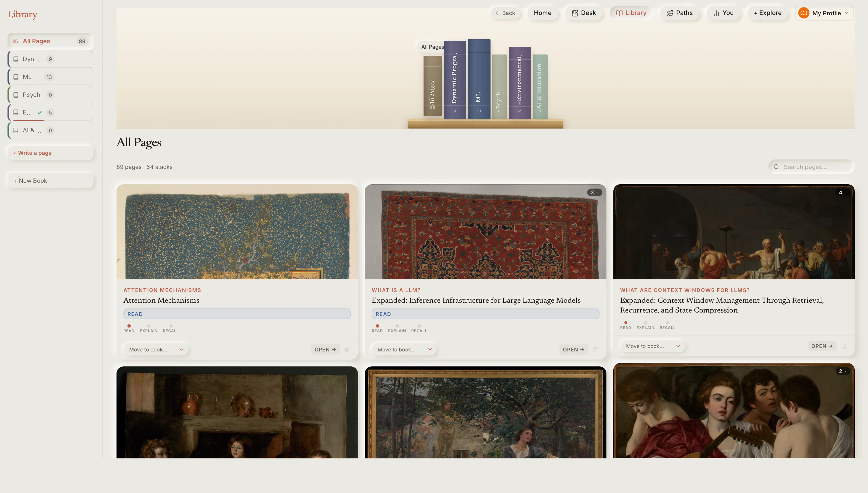The image size is (868, 493).
Task: Expand the 4-page stack badge
Action: [843, 193]
